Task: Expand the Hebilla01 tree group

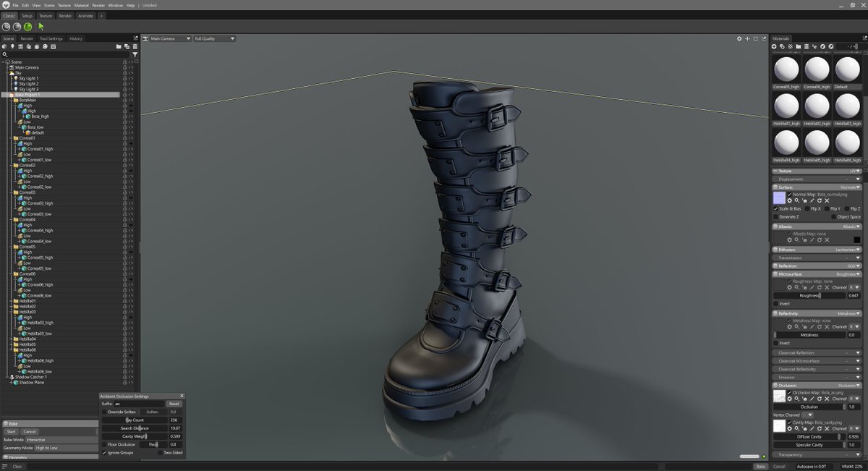Action: [x=10, y=301]
